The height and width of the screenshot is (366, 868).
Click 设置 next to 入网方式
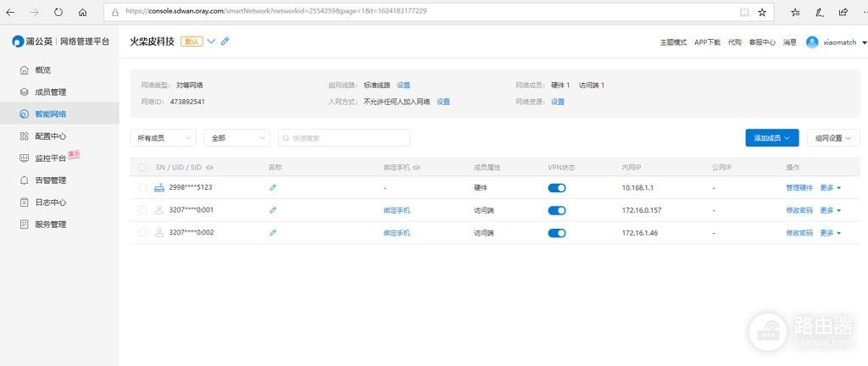click(x=443, y=102)
